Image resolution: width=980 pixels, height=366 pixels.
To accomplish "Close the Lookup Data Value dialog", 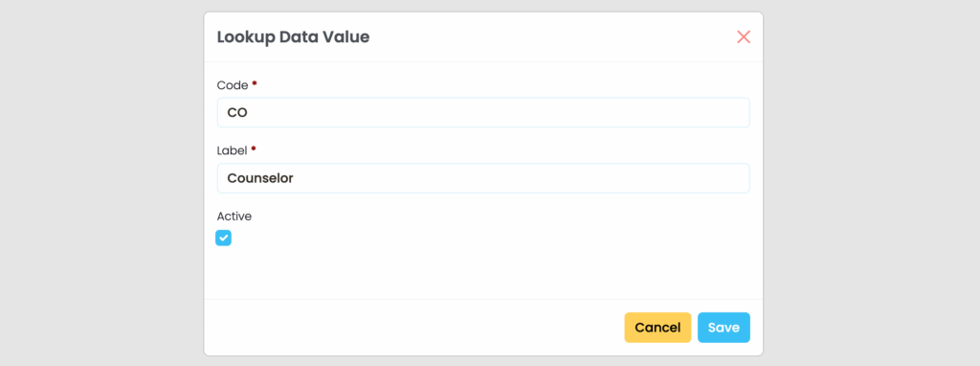I will point(743,37).
